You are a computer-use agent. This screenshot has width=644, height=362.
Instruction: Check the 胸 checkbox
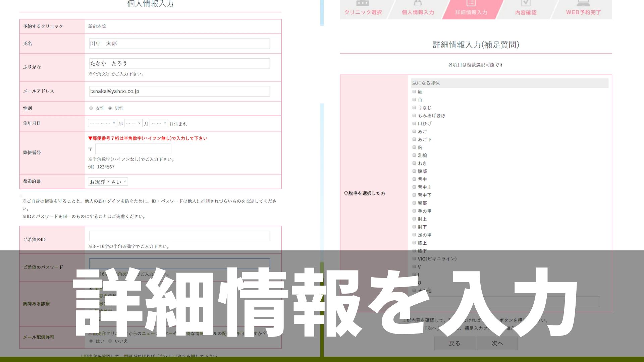coord(414,147)
